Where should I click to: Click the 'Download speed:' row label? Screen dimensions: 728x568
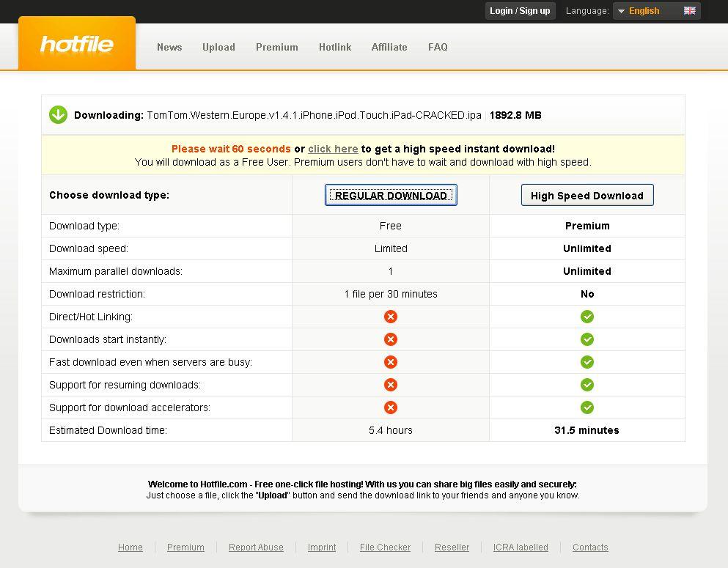coord(89,248)
